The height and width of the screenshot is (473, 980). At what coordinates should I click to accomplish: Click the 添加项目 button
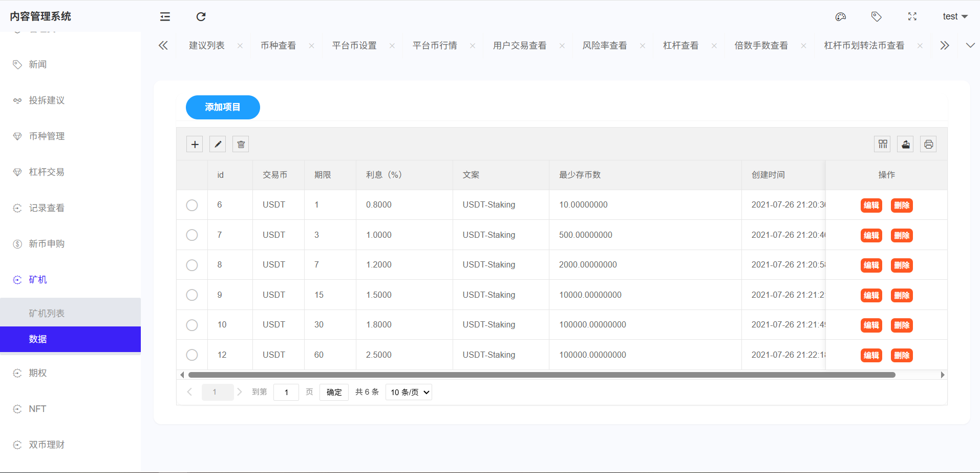pyautogui.click(x=223, y=107)
